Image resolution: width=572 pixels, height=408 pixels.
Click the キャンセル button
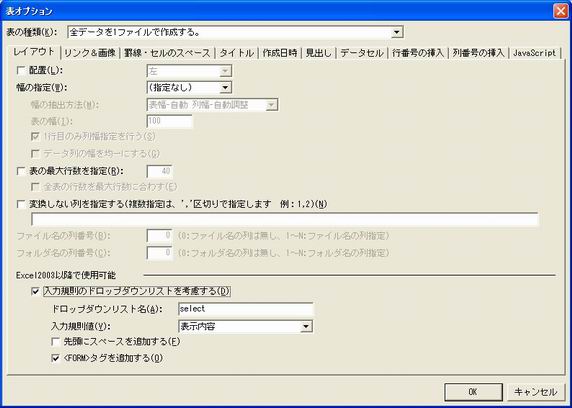point(535,392)
